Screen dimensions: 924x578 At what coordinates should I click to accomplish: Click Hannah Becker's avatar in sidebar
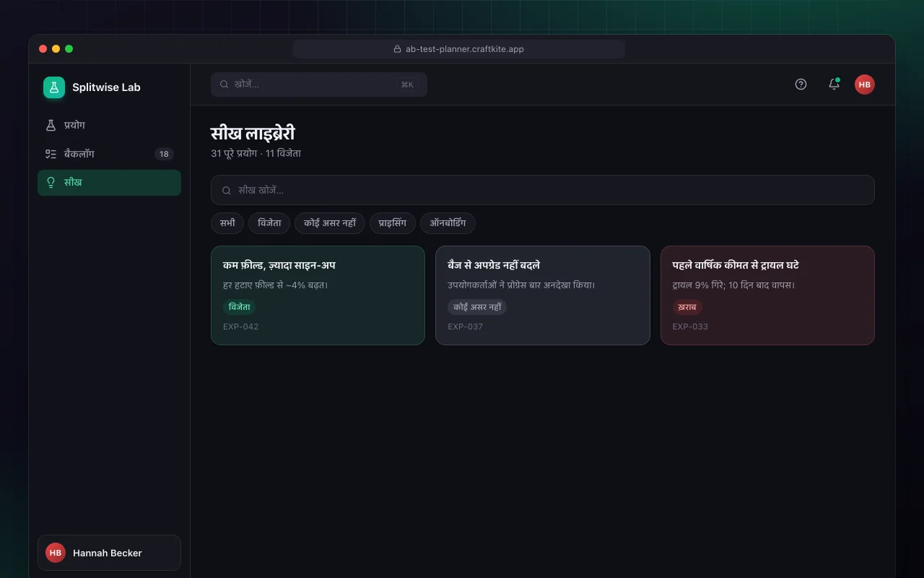coord(56,553)
